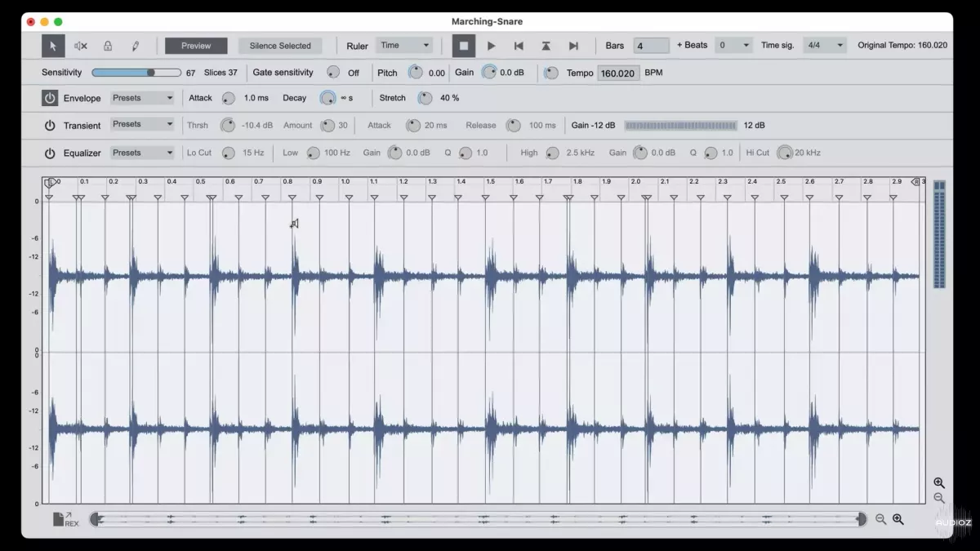
Task: Zoom in horizontally on waveform
Action: [x=898, y=519]
